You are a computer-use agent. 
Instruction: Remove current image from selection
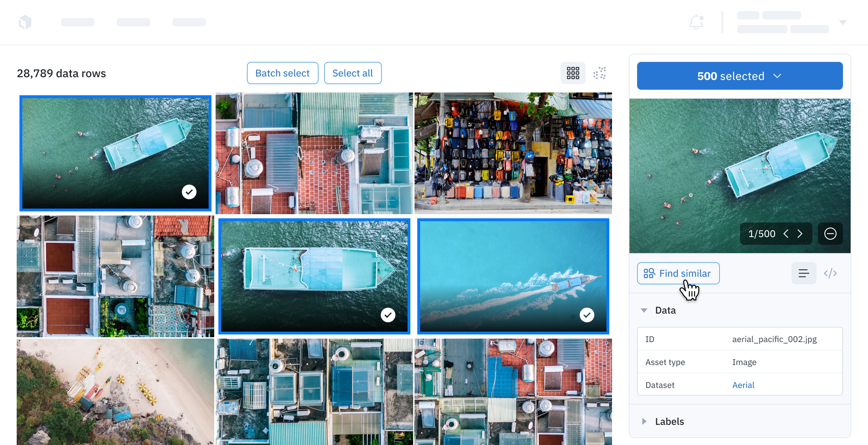point(830,234)
